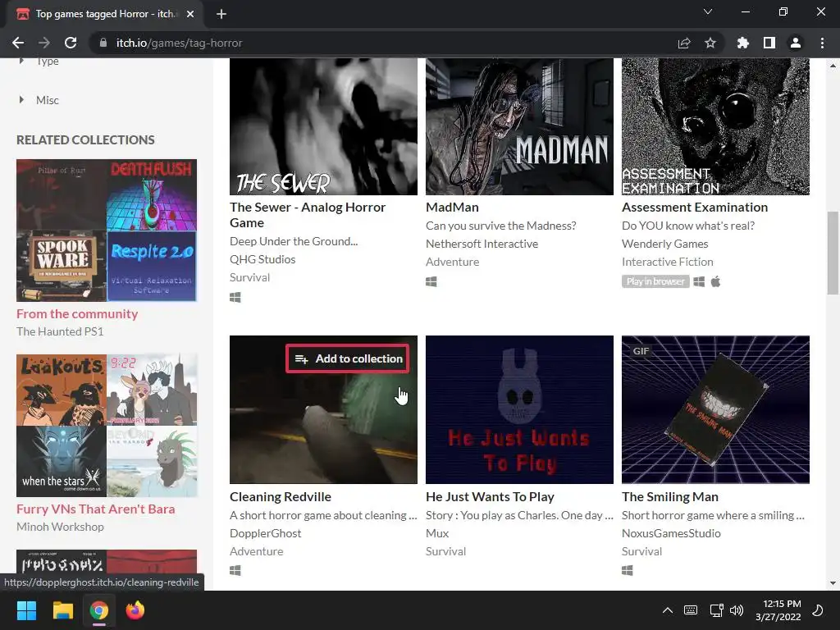Click Apple icon under Assessment Examination
The image size is (840, 630).
(x=715, y=281)
